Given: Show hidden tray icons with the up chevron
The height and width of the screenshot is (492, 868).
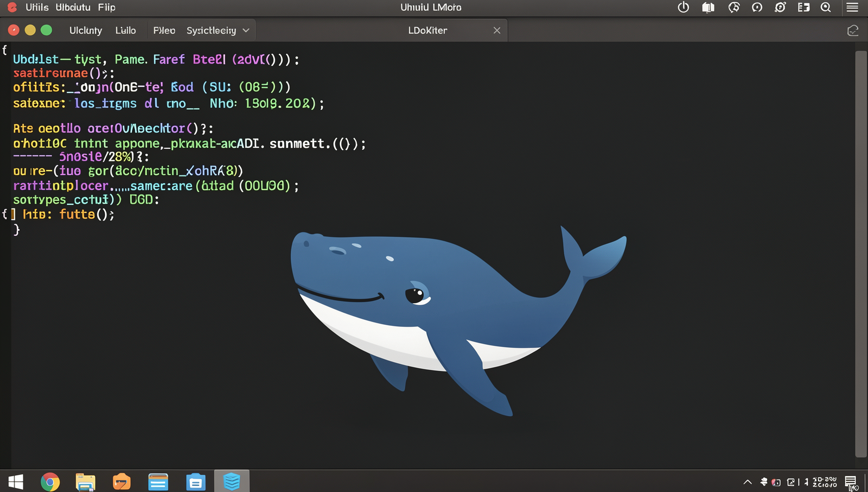Looking at the screenshot, I should (748, 482).
